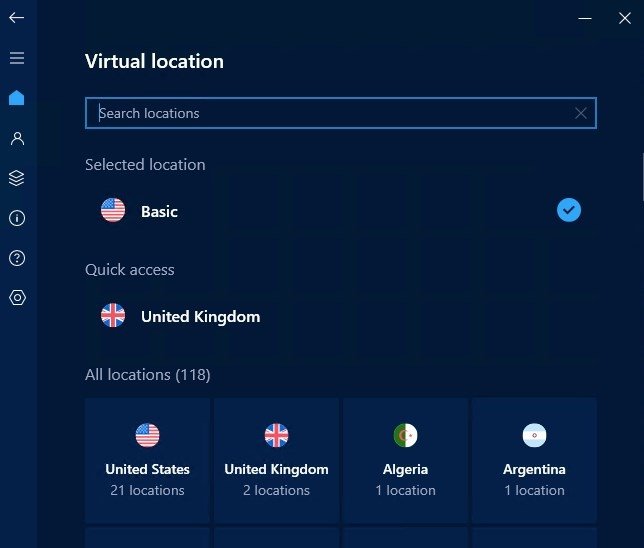This screenshot has width=644, height=548.
Task: Click the Quick access heading
Action: (130, 269)
